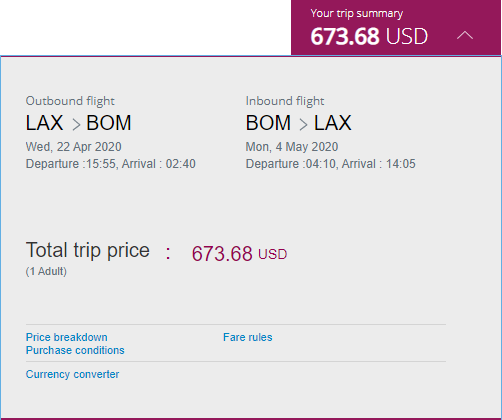This screenshot has height=420, width=502.
Task: Open the Currency converter link
Action: 72,374
